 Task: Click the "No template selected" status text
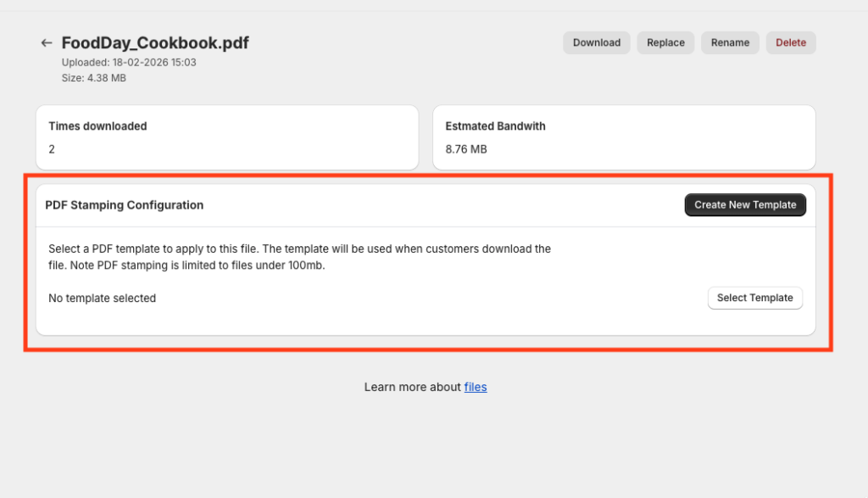point(102,299)
